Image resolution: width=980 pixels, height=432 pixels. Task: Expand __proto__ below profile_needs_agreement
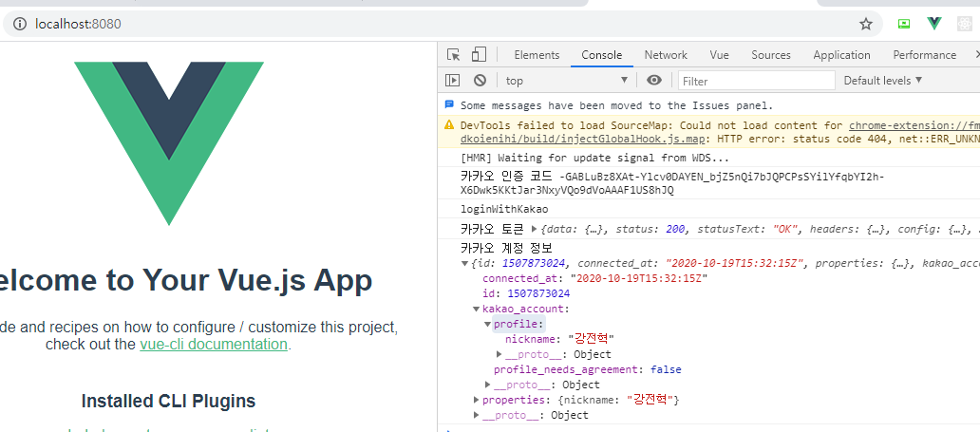click(x=488, y=385)
